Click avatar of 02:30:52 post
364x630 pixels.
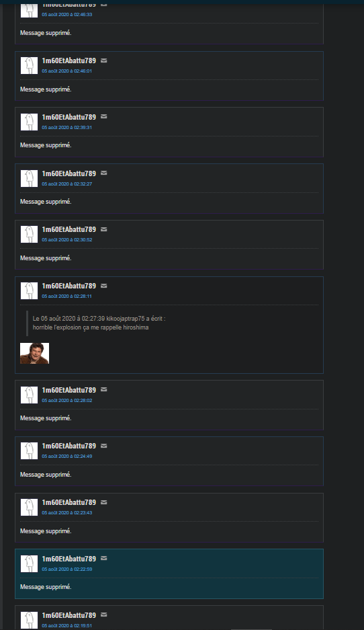tap(29, 234)
